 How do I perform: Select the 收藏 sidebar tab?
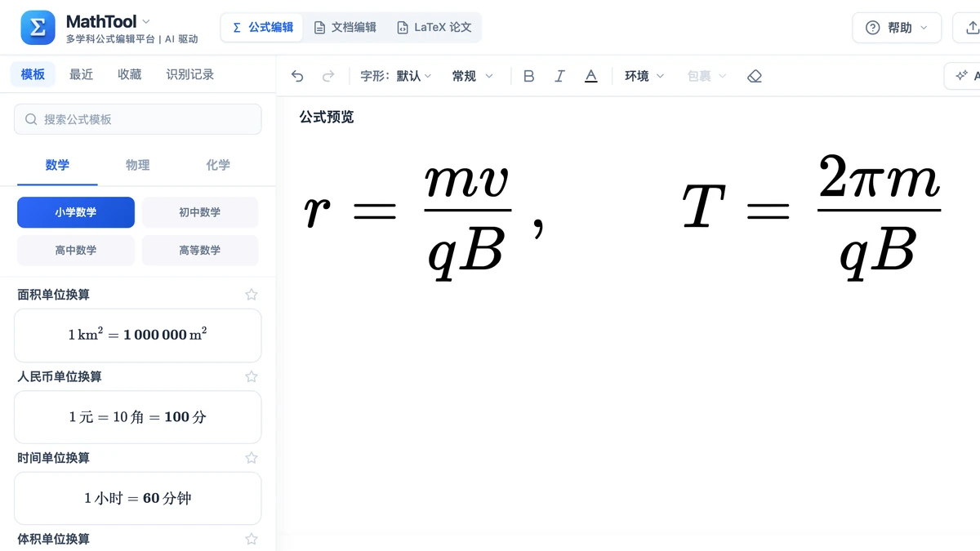pos(129,74)
